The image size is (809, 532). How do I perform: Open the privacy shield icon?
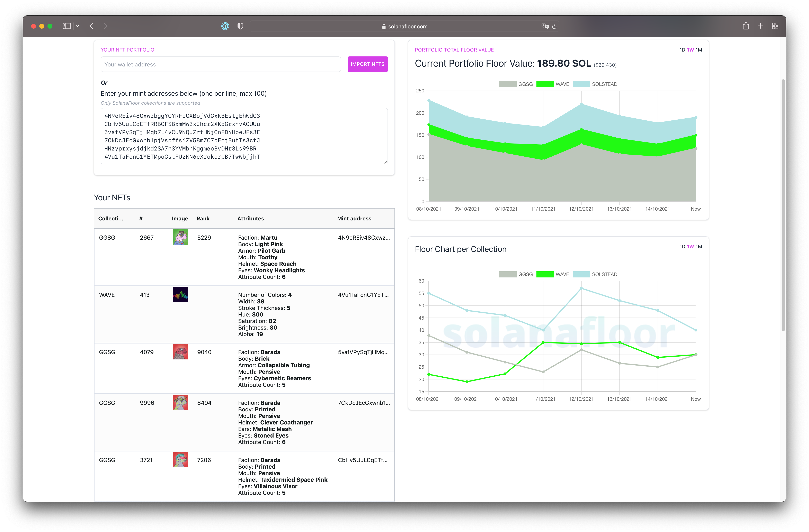(x=240, y=26)
